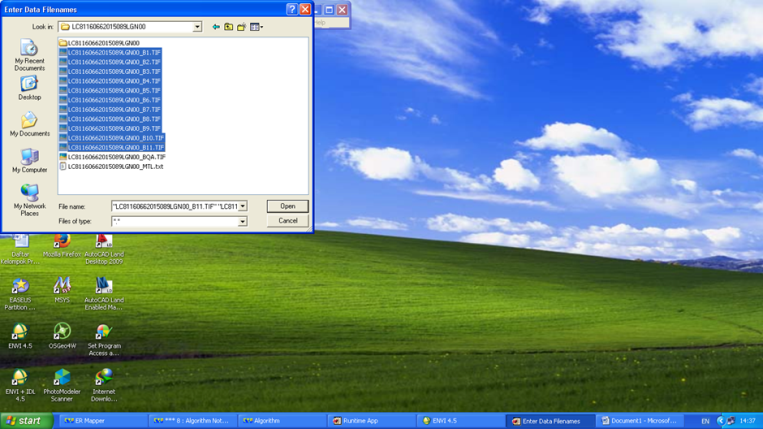Switch to ENVI 4.5 taskbar button
Screen dimensions: 763x429
461,421
